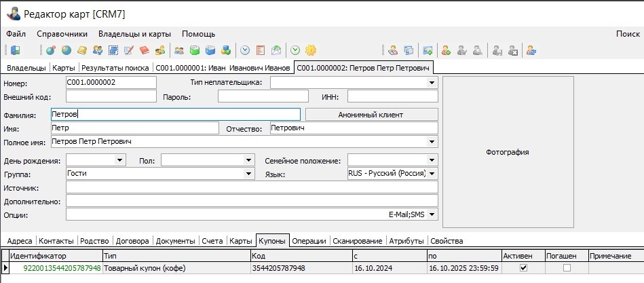644x283 pixels.
Task: Click the green database cylinder icon
Action: (x=195, y=50)
